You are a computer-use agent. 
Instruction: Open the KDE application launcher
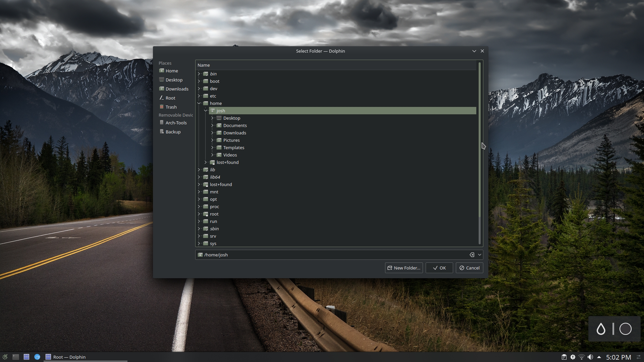(x=5, y=357)
